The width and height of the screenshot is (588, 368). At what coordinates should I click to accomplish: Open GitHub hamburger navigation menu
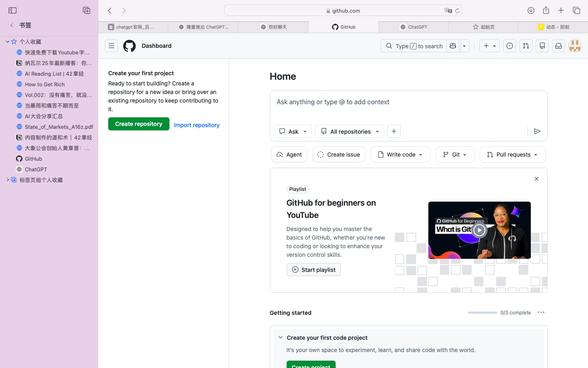click(111, 46)
